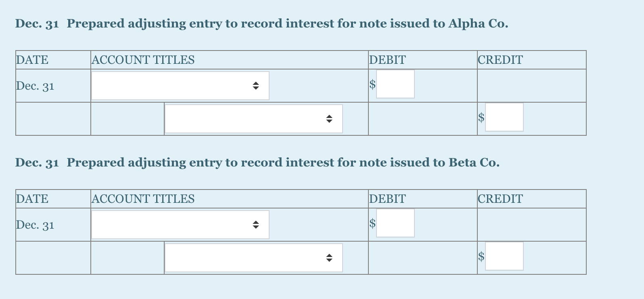Select the CREDIT header in the Beta table
The width and height of the screenshot is (644, 299).
click(500, 199)
